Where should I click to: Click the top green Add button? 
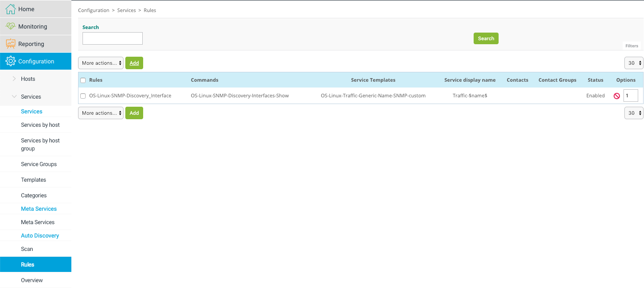point(134,63)
